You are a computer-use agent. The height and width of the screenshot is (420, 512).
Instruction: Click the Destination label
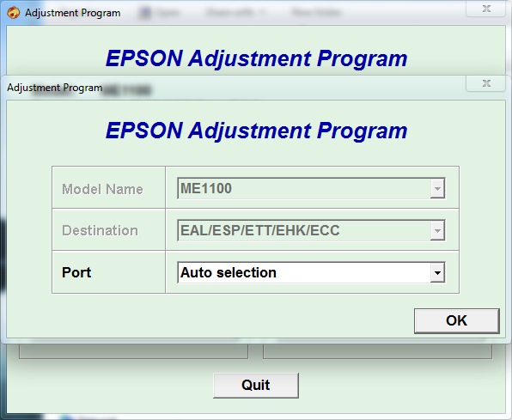[100, 230]
